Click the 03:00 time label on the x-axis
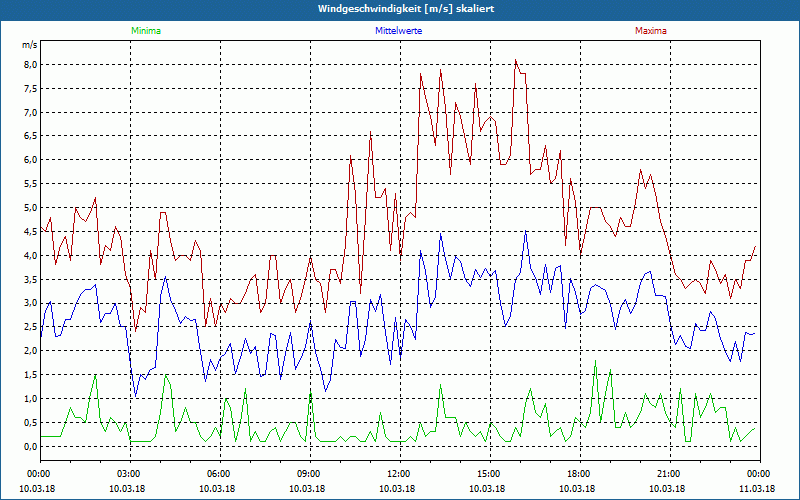This screenshot has height=500, width=800. pos(131,474)
